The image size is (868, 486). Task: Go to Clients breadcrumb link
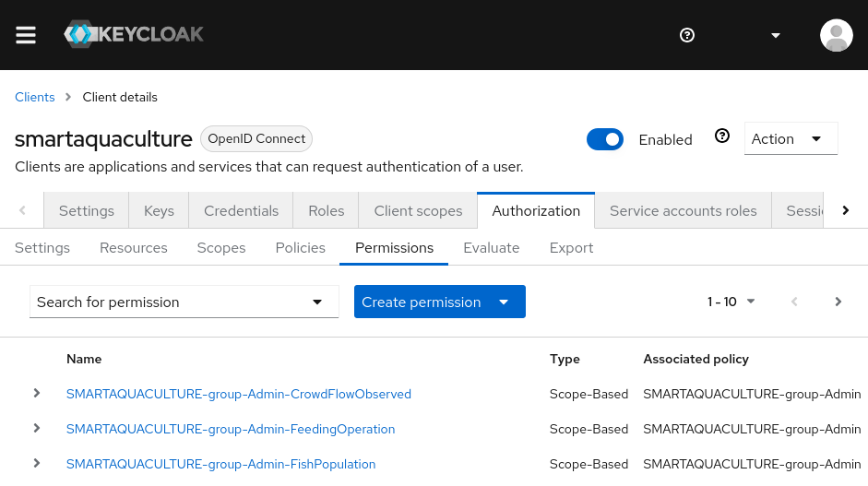tap(35, 97)
